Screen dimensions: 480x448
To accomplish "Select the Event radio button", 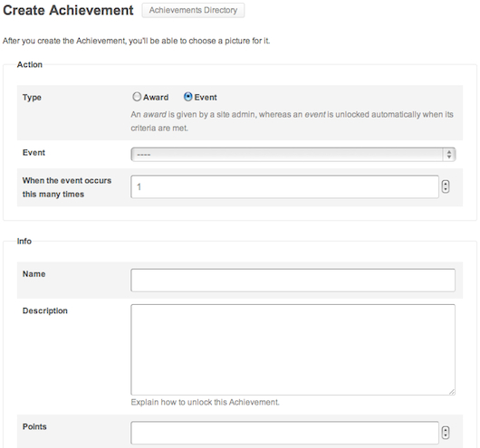I will click(x=188, y=97).
